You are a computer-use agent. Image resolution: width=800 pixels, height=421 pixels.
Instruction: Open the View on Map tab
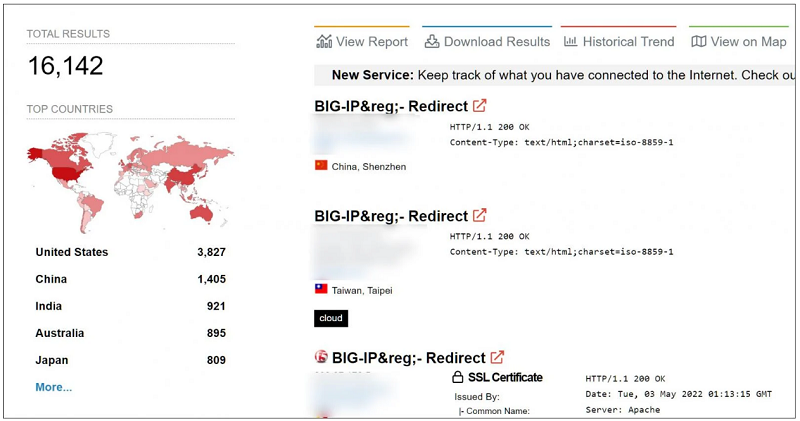739,41
